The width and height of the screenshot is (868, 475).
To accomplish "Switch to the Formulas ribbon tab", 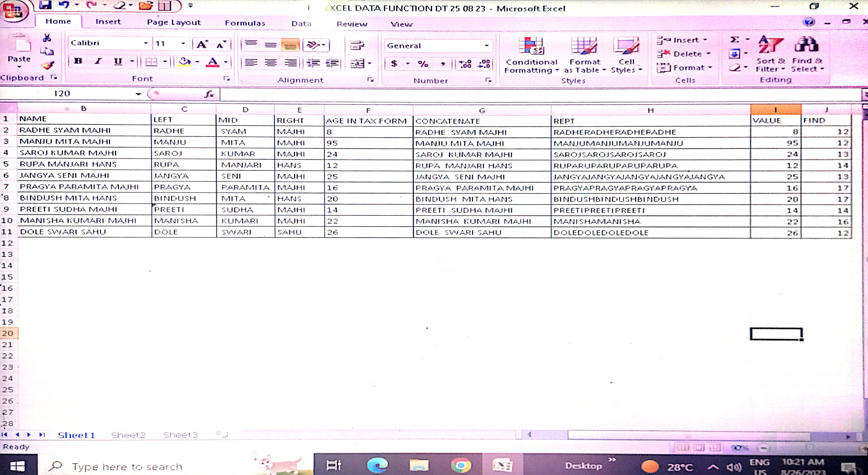I will click(x=245, y=23).
